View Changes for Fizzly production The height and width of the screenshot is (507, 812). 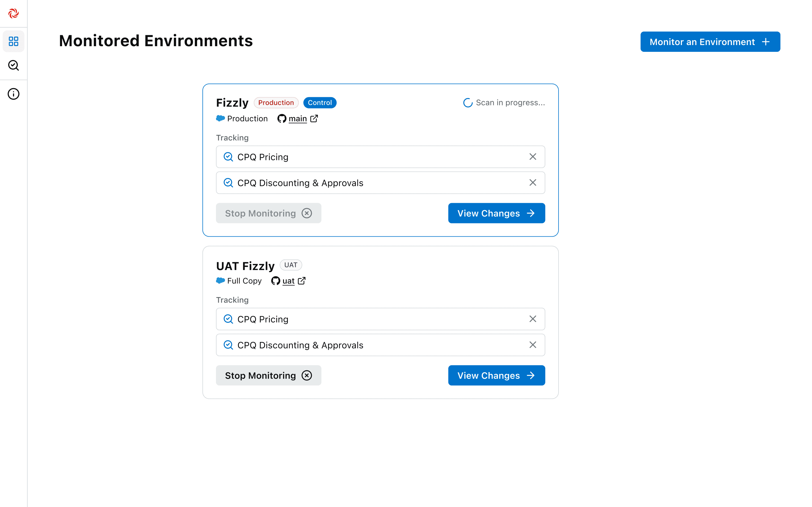tap(496, 213)
